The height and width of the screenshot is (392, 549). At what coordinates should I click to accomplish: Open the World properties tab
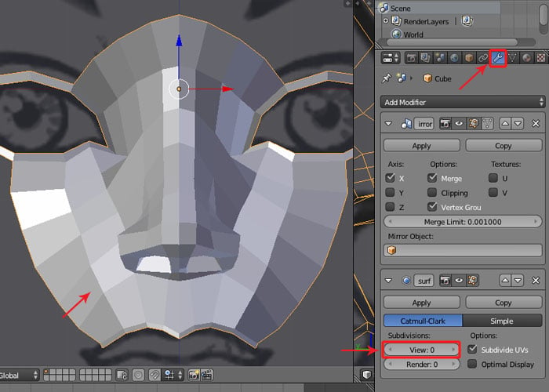(x=454, y=58)
